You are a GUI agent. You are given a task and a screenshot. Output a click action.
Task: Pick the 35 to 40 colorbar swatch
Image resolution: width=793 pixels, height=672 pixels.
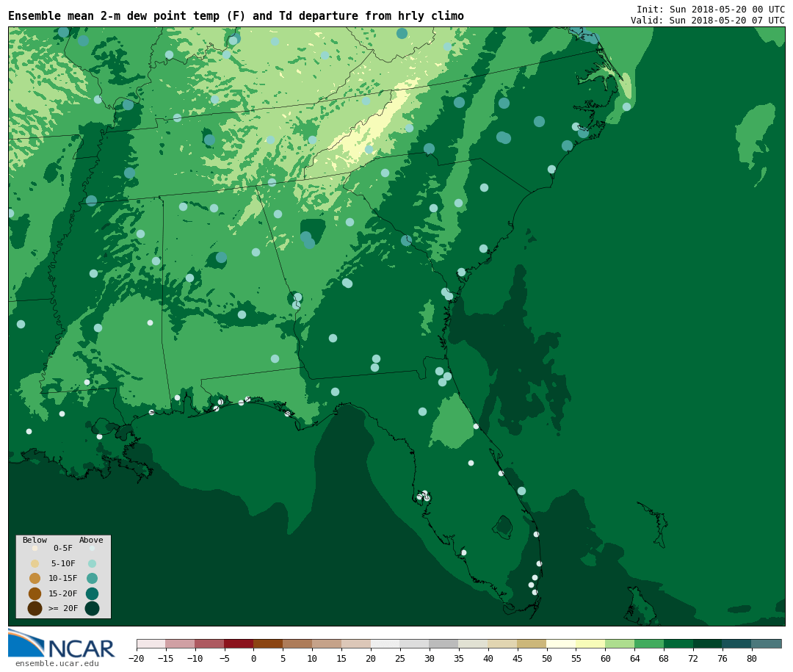click(474, 643)
